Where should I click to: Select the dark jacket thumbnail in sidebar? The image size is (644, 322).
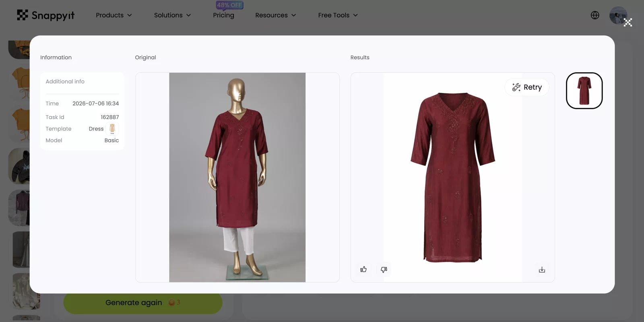[19, 208]
